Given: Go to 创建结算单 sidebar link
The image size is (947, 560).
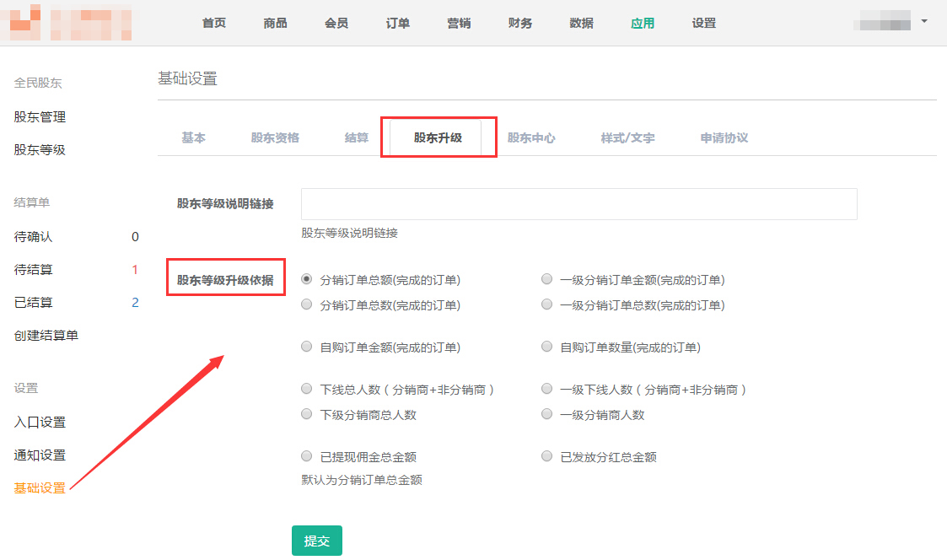Looking at the screenshot, I should point(46,335).
